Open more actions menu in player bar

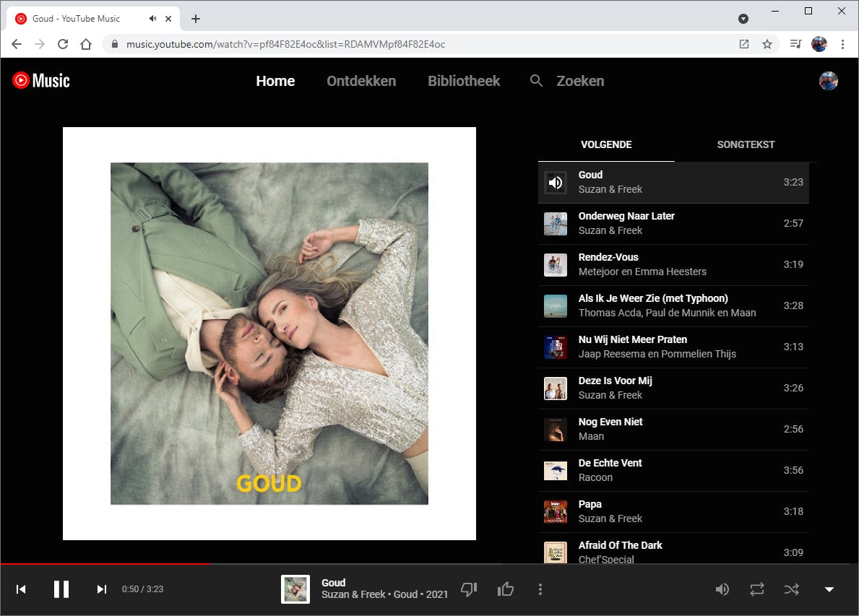point(540,589)
